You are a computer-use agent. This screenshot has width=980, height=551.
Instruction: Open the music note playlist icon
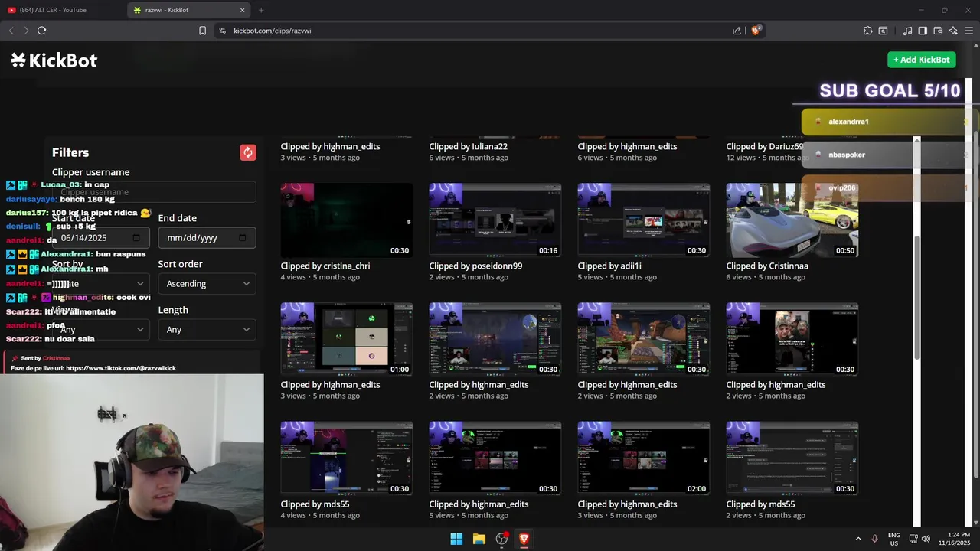(x=907, y=31)
